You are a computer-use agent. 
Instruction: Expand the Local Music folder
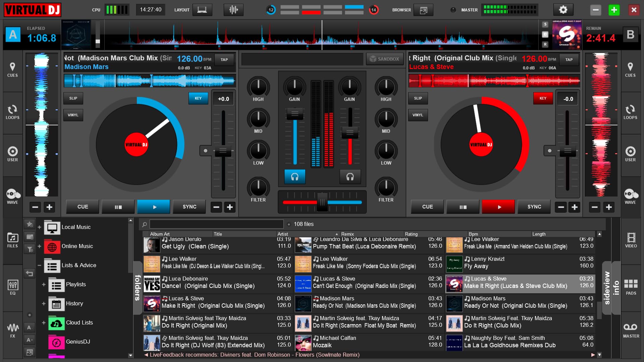tap(39, 227)
